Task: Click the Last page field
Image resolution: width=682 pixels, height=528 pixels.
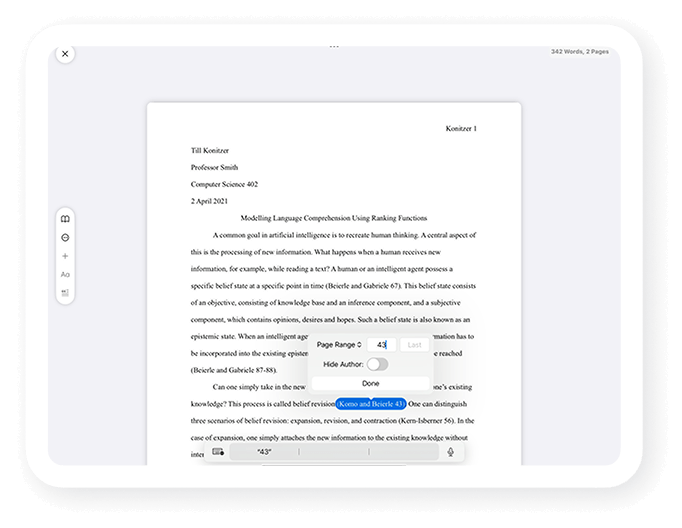Action: point(414,345)
